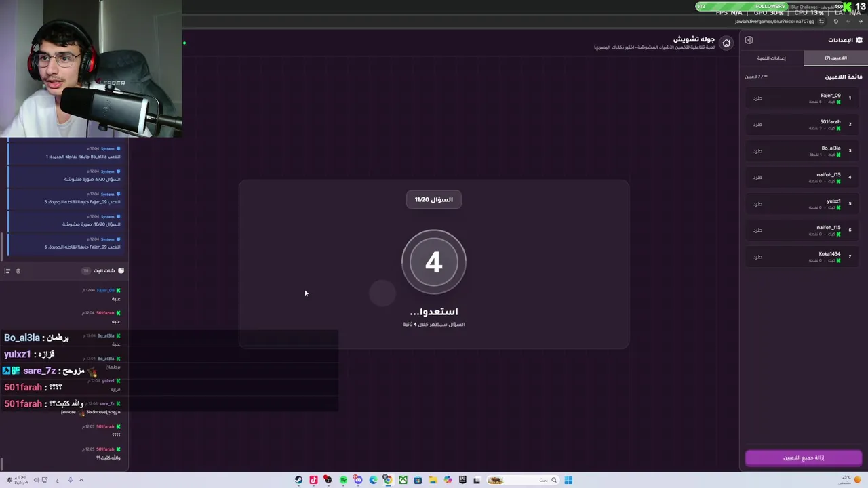Kick player yuixz1 with the طرد button

pyautogui.click(x=757, y=204)
